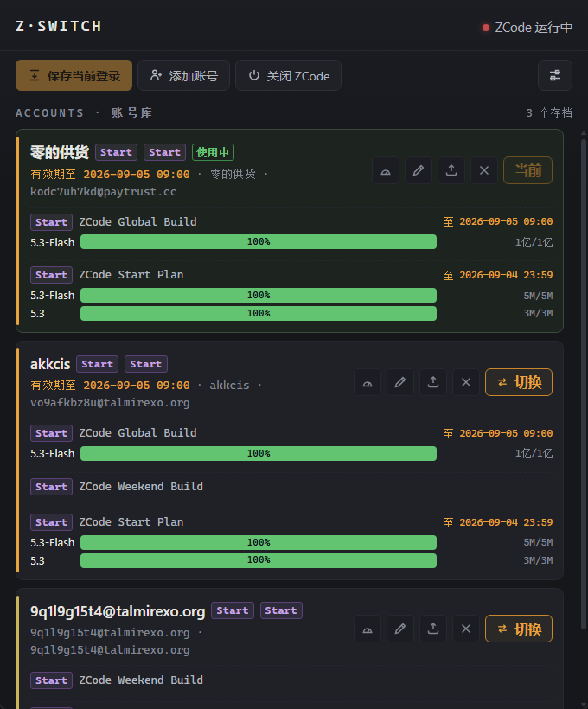Switch to akkcis account with 切换
The image size is (588, 709).
click(519, 382)
